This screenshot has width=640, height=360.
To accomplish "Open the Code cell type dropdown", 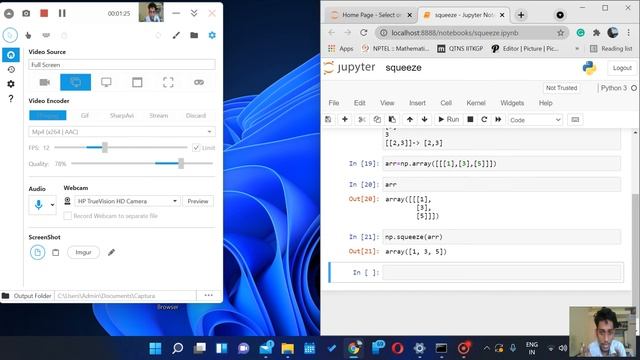I will (x=536, y=120).
